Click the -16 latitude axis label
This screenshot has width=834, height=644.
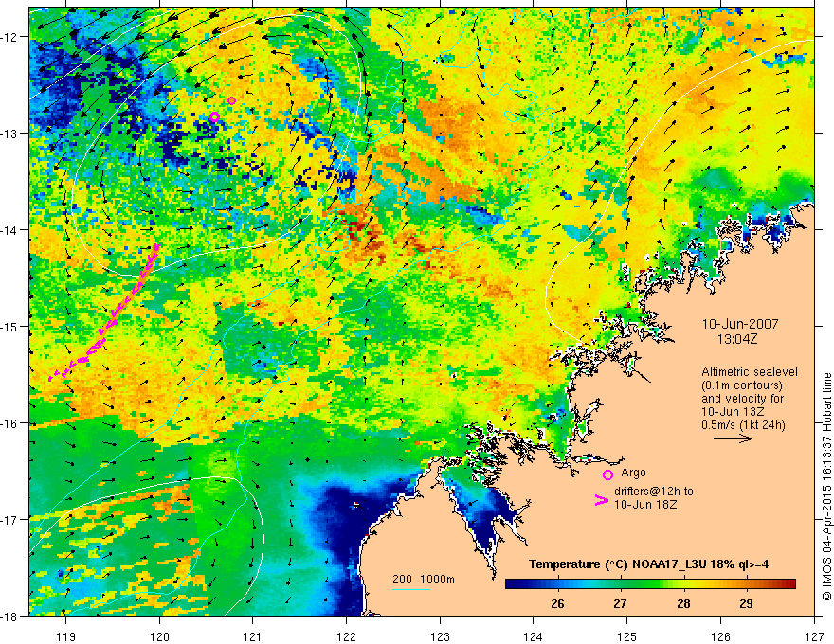click(10, 423)
